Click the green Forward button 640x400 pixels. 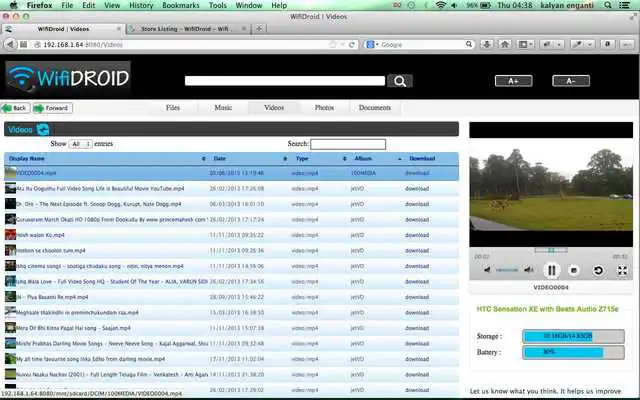tap(53, 108)
